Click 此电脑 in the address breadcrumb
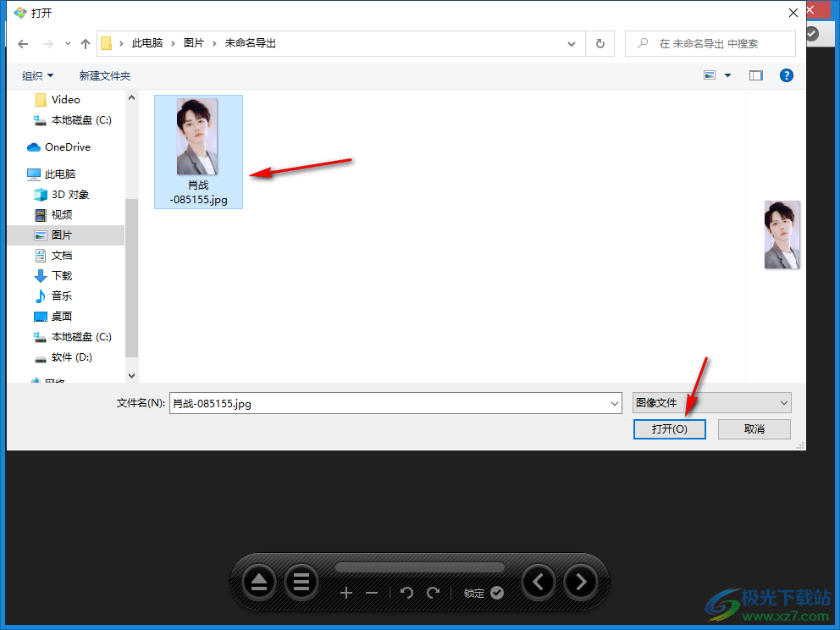 coord(147,43)
